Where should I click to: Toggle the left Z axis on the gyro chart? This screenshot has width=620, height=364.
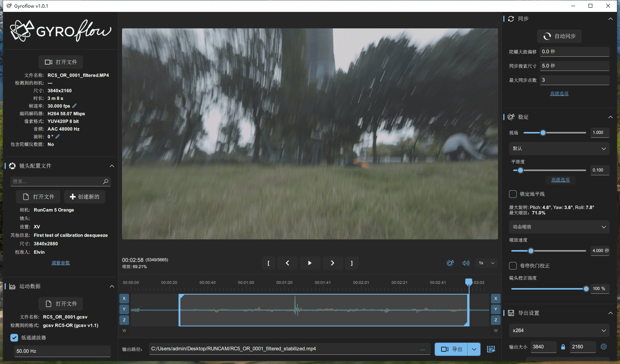pyautogui.click(x=124, y=320)
